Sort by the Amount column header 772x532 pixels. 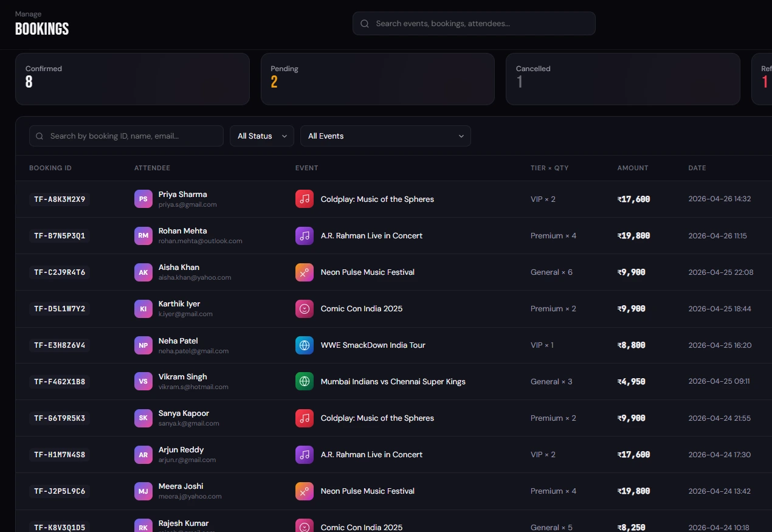coord(633,168)
